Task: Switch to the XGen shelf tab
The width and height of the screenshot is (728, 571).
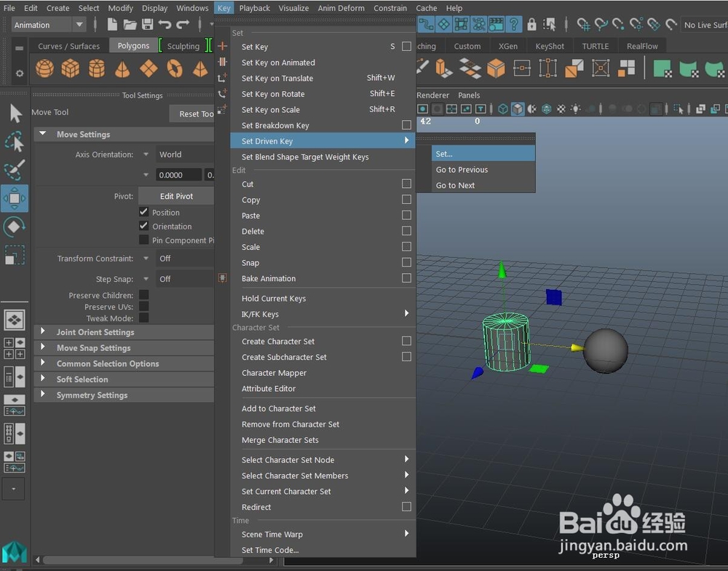Action: coord(508,46)
